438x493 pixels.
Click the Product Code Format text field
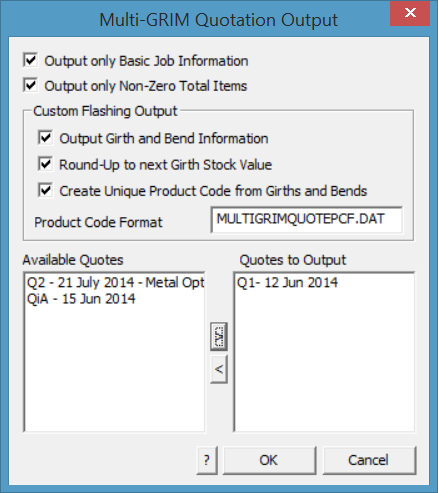307,220
